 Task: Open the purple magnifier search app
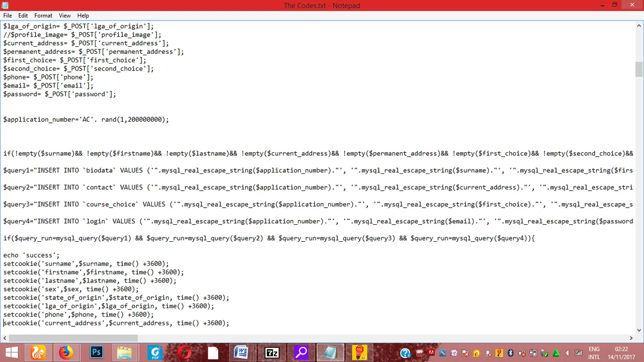coord(301,352)
